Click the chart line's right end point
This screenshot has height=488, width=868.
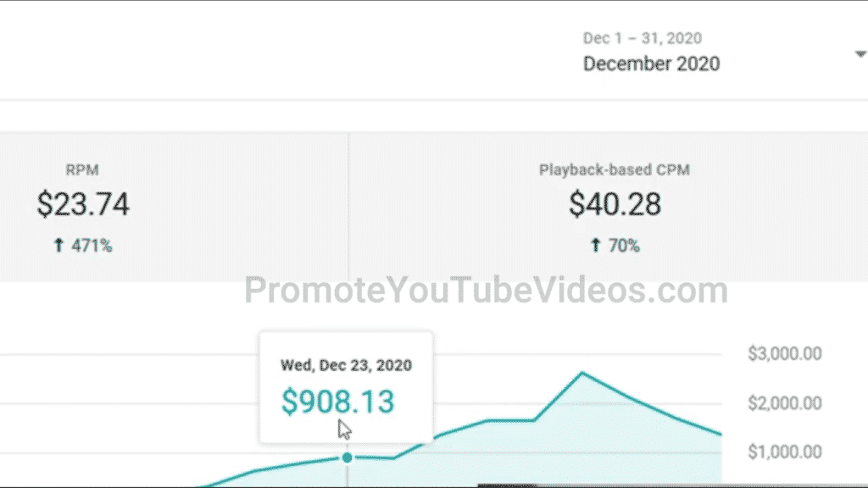pyautogui.click(x=721, y=435)
